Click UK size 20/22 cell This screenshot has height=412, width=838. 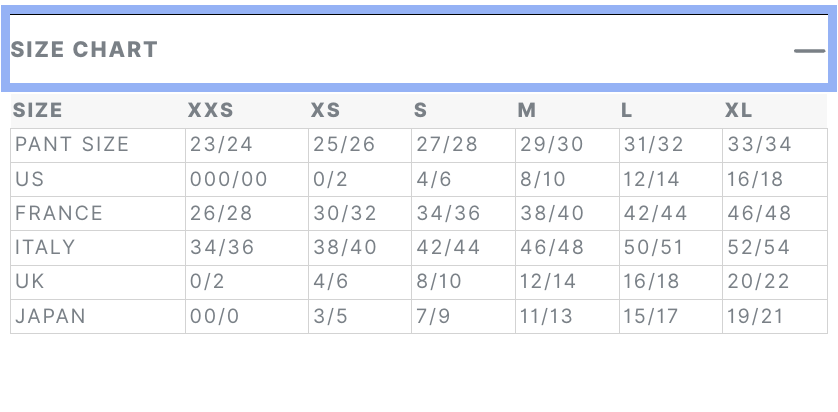click(x=759, y=281)
